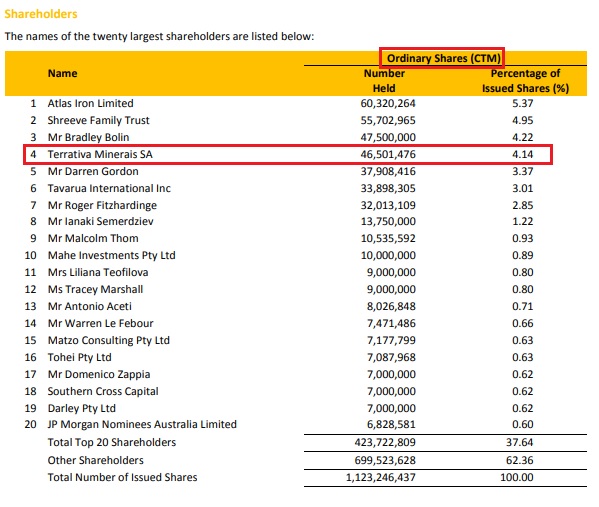Click Shreeve Family Trust name
This screenshot has width=599, height=507.
coord(99,120)
